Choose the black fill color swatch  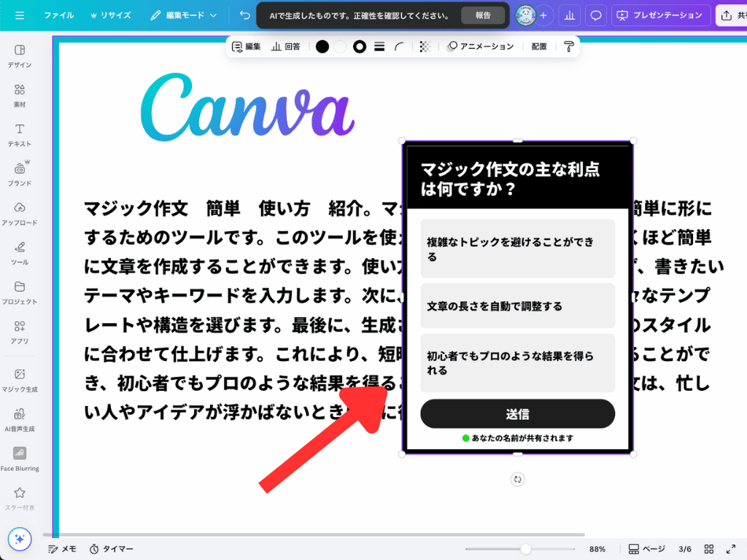click(322, 47)
